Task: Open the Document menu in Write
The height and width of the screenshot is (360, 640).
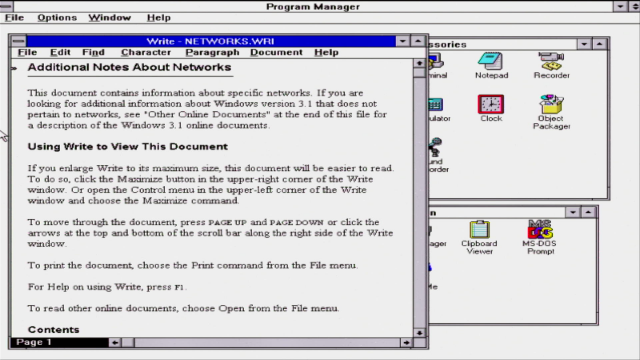Action: pos(276,52)
